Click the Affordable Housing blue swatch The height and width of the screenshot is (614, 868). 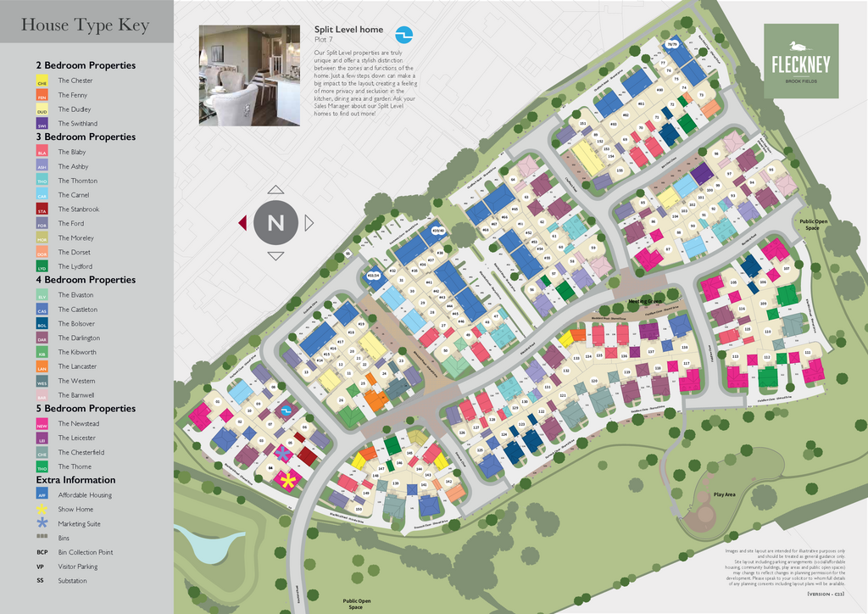[x=42, y=494]
